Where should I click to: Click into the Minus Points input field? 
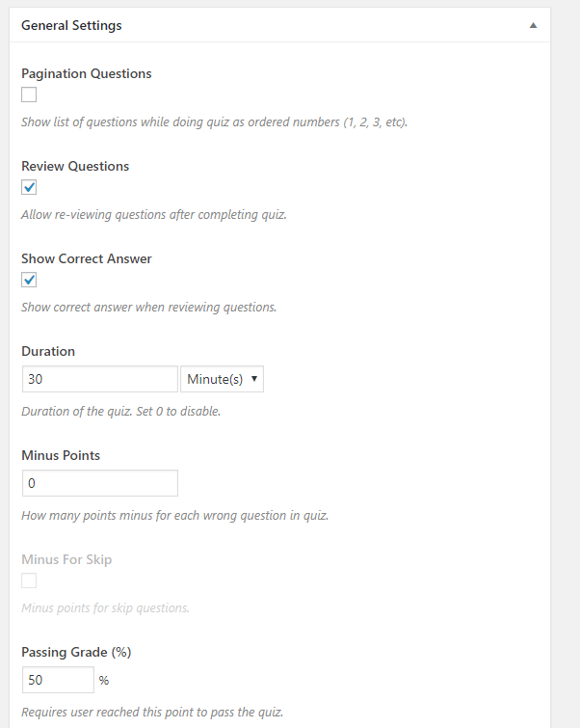click(x=99, y=483)
